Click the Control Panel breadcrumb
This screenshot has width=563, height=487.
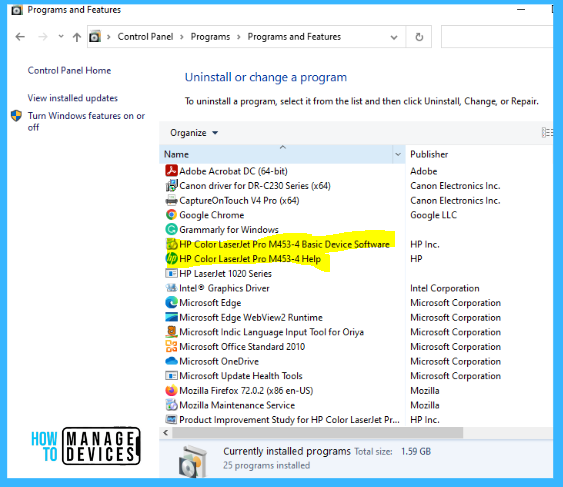pyautogui.click(x=145, y=37)
